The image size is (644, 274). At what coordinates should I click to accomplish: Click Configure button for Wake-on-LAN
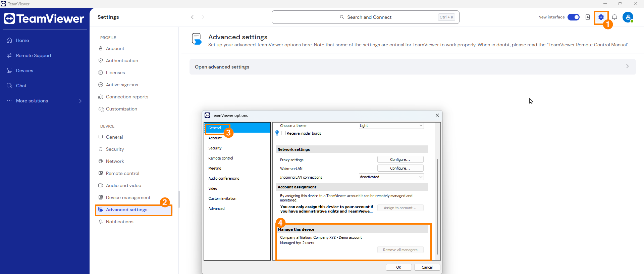400,168
